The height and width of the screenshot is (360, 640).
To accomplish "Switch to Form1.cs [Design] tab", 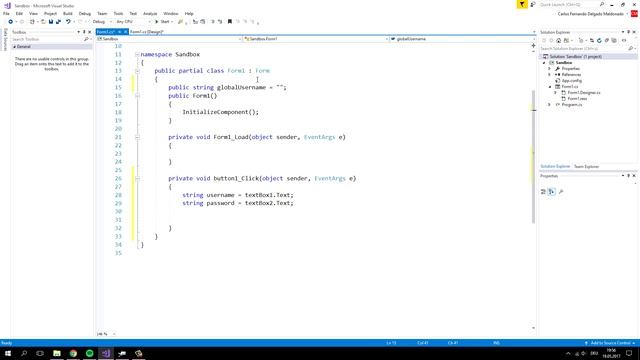I will (147, 32).
